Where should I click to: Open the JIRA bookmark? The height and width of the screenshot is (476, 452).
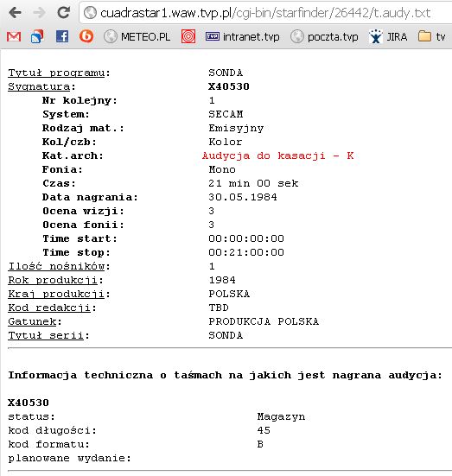coord(388,37)
